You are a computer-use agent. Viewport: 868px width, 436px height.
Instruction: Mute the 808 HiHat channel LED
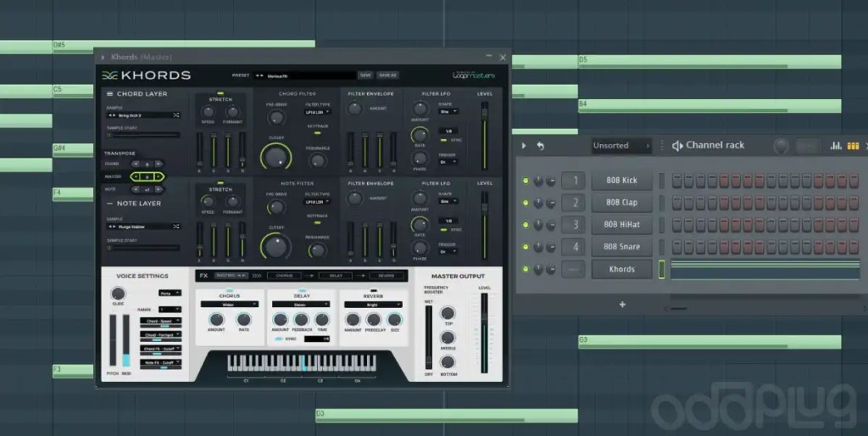(526, 225)
